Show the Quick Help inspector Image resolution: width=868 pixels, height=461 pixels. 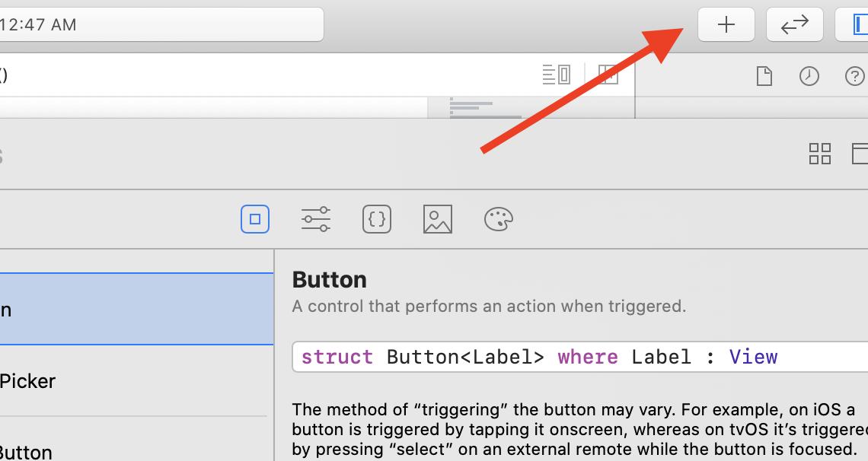pyautogui.click(x=855, y=75)
